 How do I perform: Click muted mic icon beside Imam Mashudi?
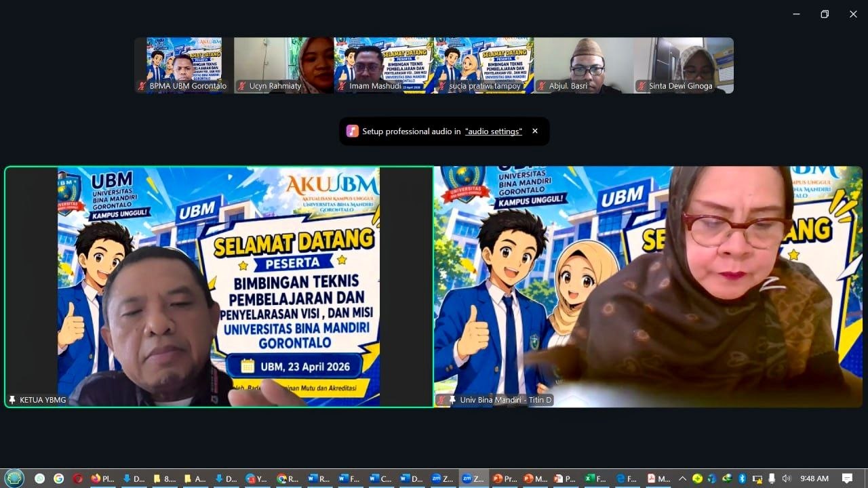point(342,86)
